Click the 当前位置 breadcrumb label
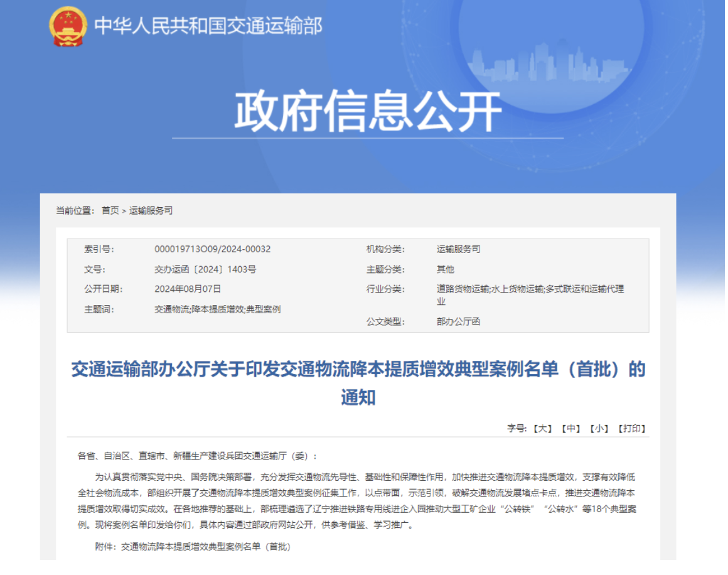 pyautogui.click(x=75, y=211)
